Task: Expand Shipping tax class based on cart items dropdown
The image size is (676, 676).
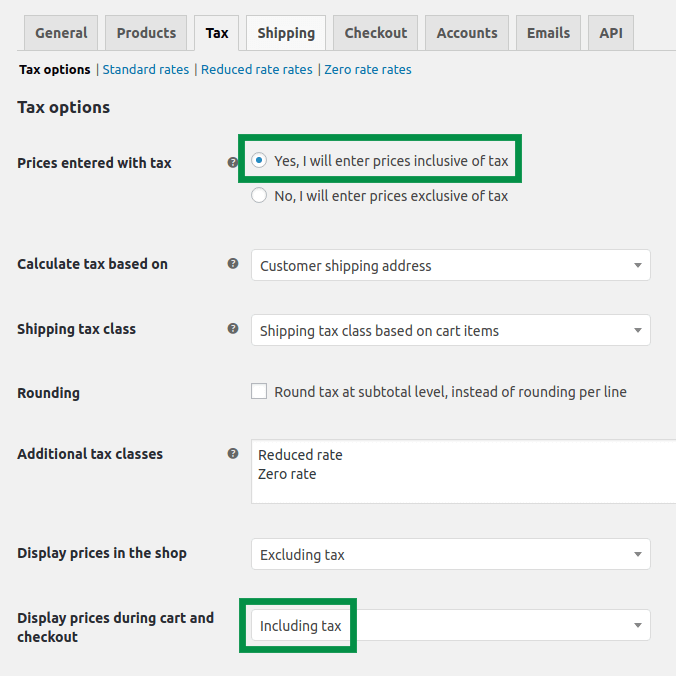Action: click(451, 330)
